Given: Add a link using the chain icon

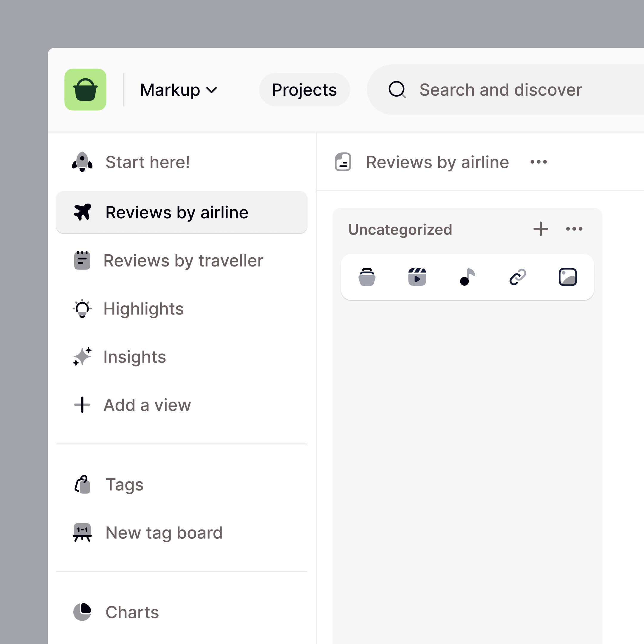Looking at the screenshot, I should (518, 277).
